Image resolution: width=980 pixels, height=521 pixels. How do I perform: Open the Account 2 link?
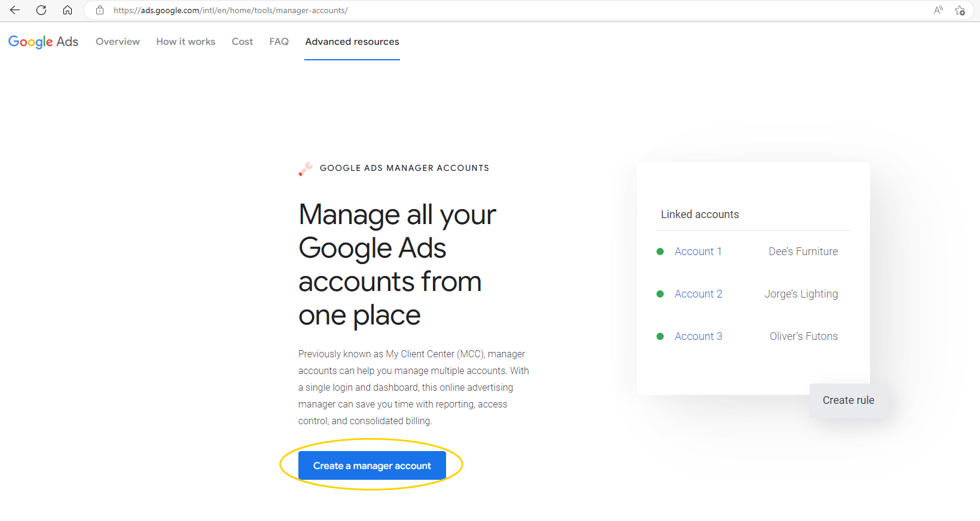[698, 294]
